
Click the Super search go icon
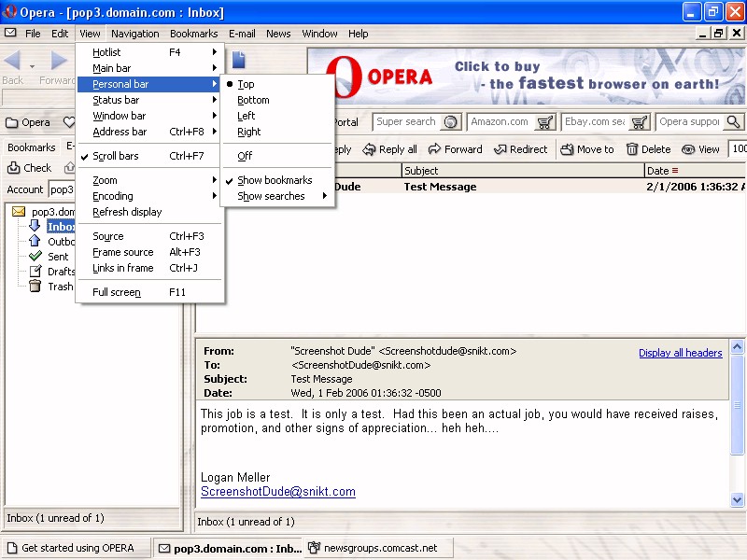pyautogui.click(x=450, y=122)
